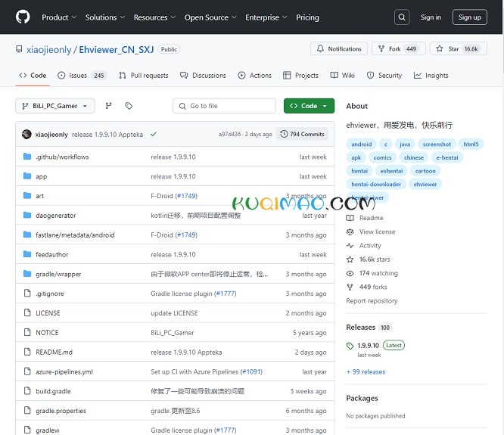Click the folder icon for art
504x435 pixels.
[27, 195]
